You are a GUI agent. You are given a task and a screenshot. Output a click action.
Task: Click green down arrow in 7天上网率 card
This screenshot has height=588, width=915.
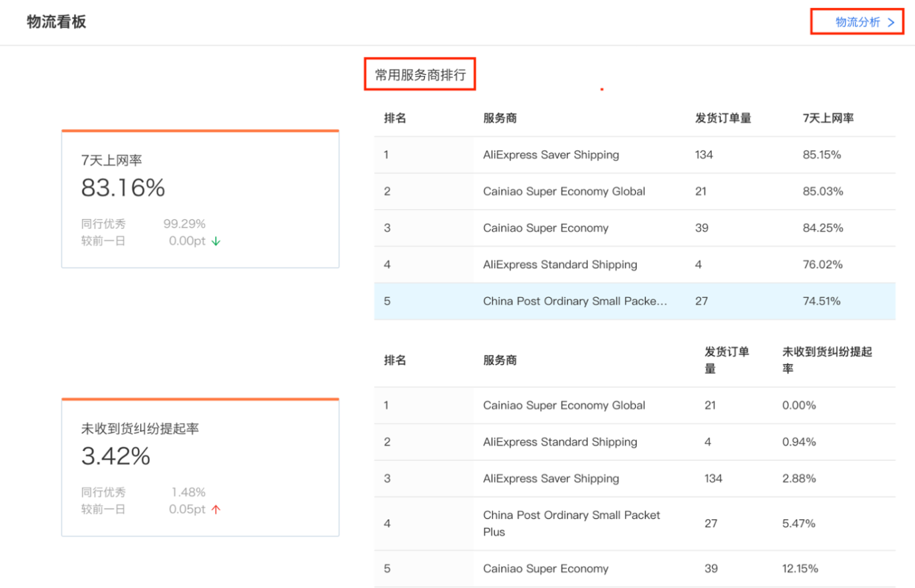tap(216, 242)
